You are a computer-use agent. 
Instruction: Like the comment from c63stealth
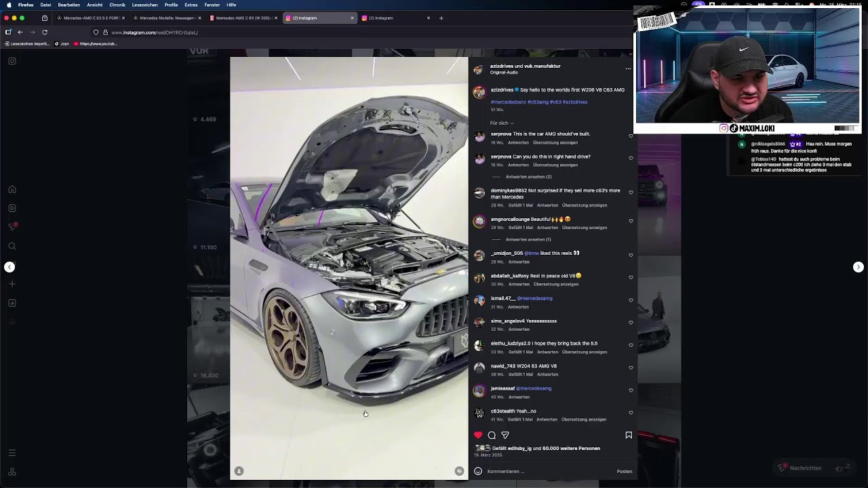pyautogui.click(x=631, y=413)
